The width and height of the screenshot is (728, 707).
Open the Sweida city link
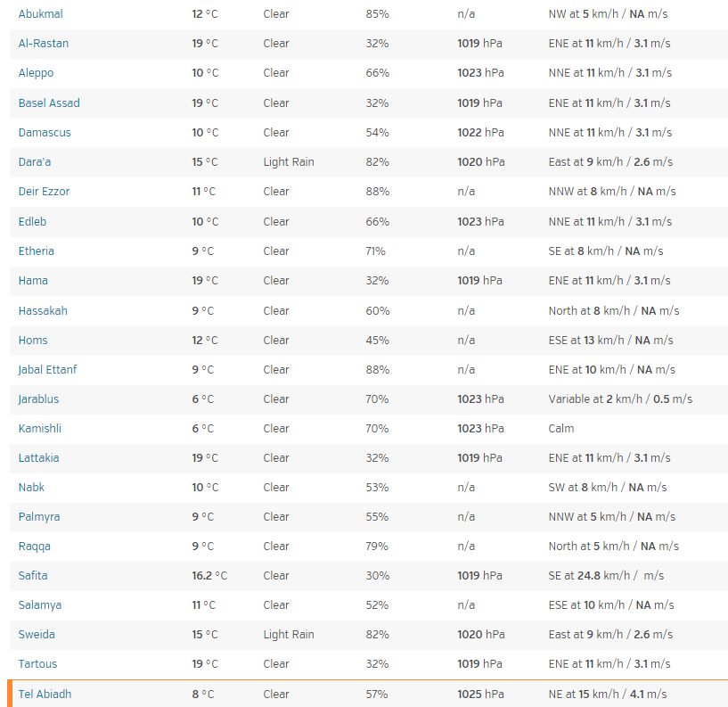click(37, 635)
